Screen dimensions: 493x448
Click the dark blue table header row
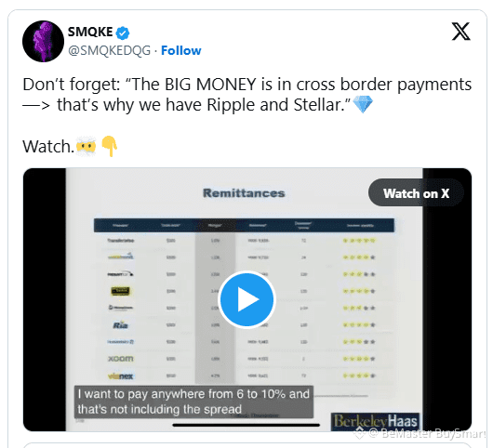pos(244,225)
